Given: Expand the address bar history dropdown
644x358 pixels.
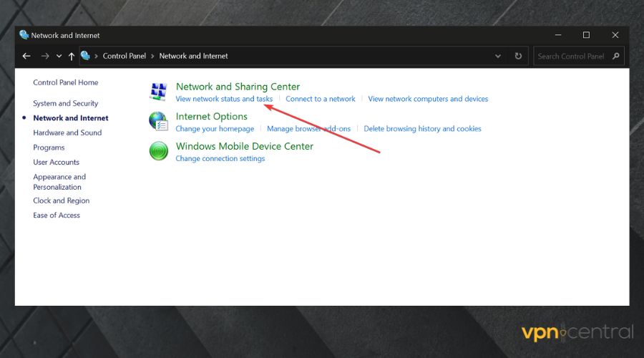Looking at the screenshot, I should point(498,56).
